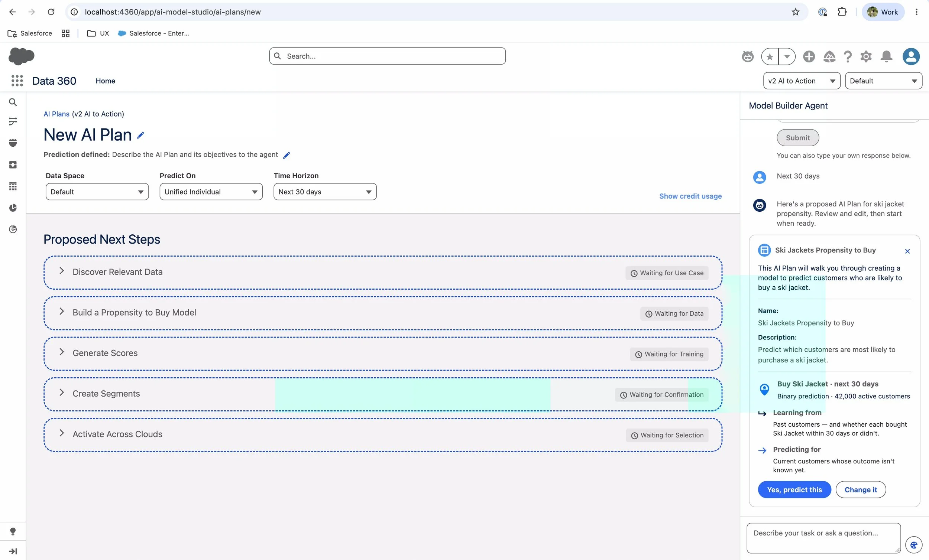Click the Salesforce cloud logo
This screenshot has height=560, width=929.
click(22, 56)
